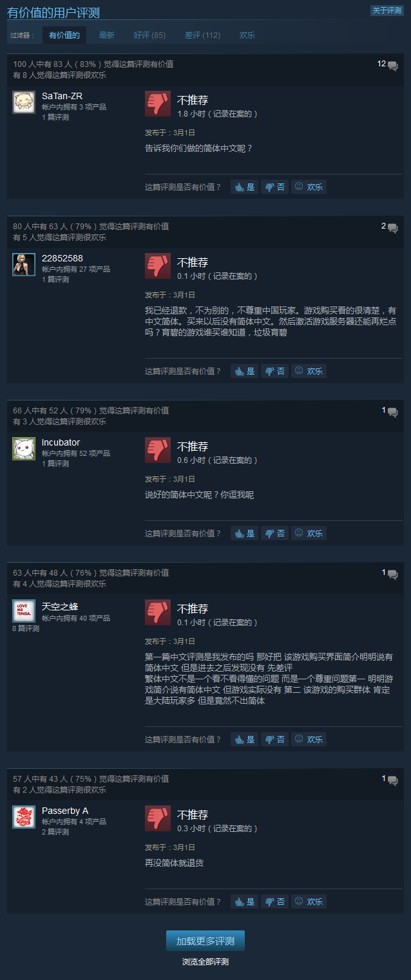Select the 差评 (112) filter tab
The image size is (411, 980).
pos(202,35)
